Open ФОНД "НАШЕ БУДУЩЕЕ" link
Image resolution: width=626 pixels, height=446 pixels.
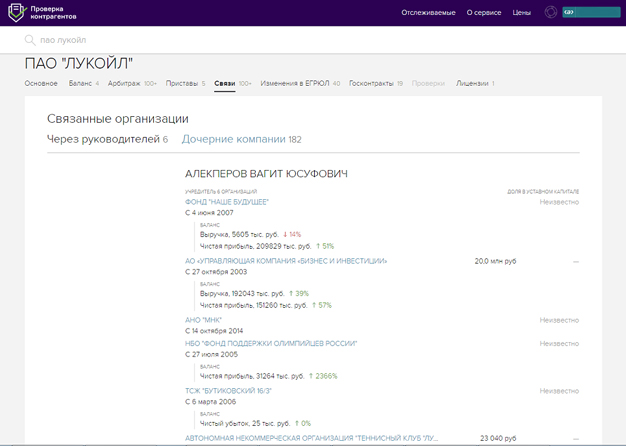click(x=227, y=202)
